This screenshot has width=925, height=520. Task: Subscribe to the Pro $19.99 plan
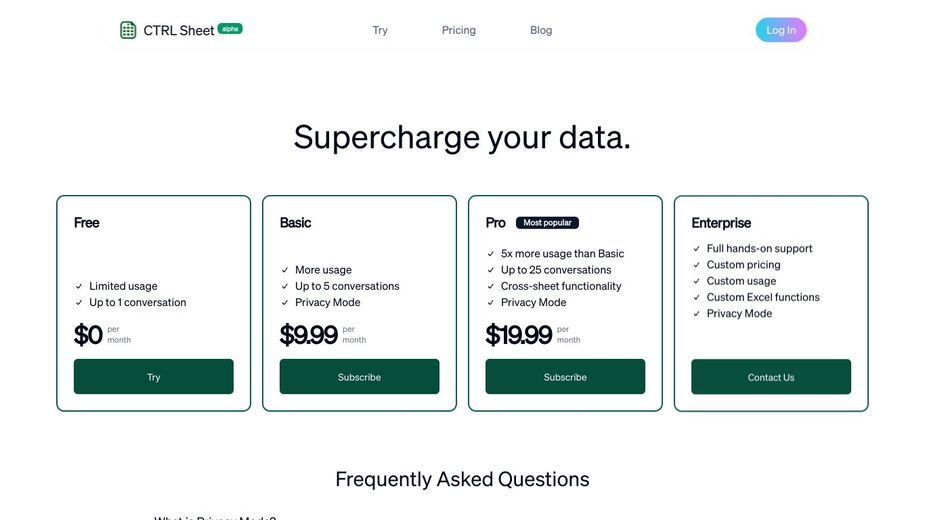(565, 377)
